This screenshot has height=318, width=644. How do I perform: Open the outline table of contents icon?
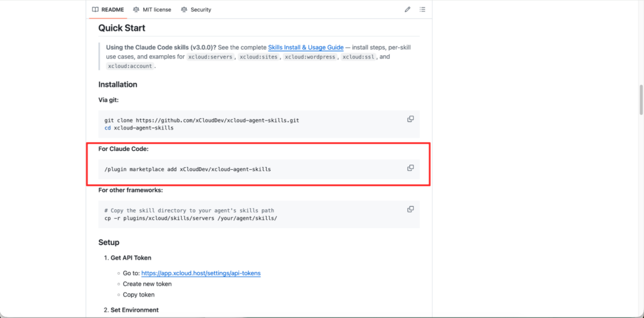422,9
